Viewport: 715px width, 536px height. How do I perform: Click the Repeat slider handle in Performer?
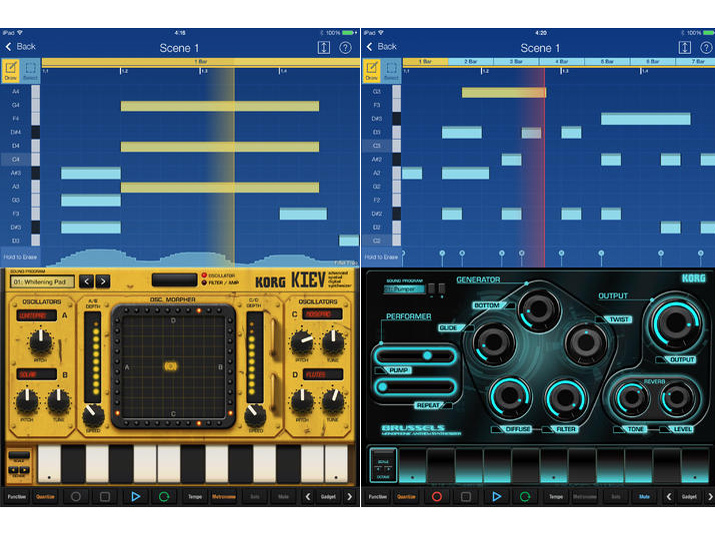pyautogui.click(x=383, y=387)
